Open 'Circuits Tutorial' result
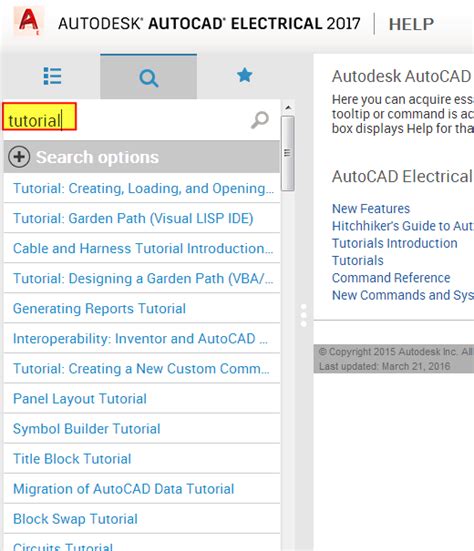Screen dimensions: 474x551 point(142,543)
